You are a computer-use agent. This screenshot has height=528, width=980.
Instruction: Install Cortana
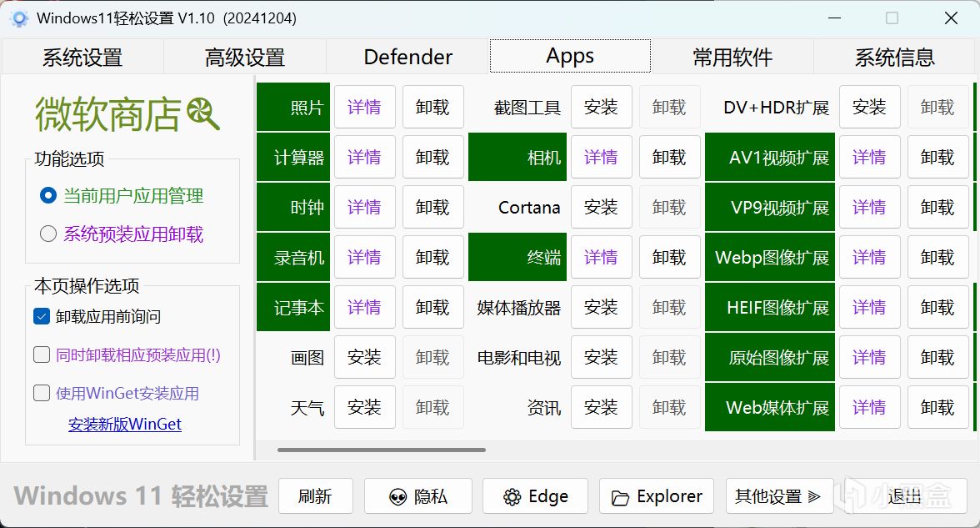[602, 207]
